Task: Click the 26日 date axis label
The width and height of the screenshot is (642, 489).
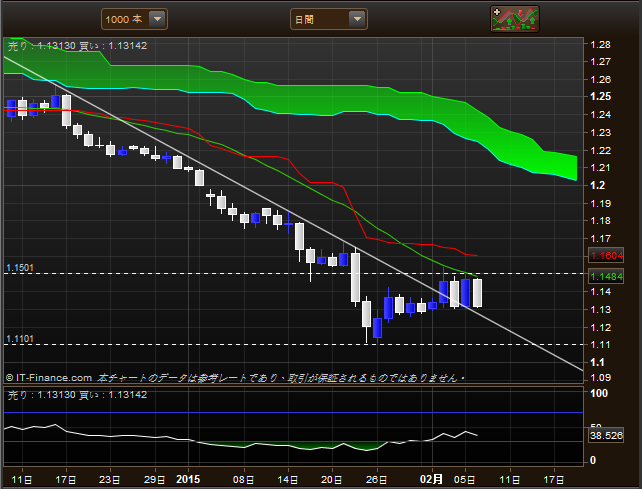Action: [376, 480]
